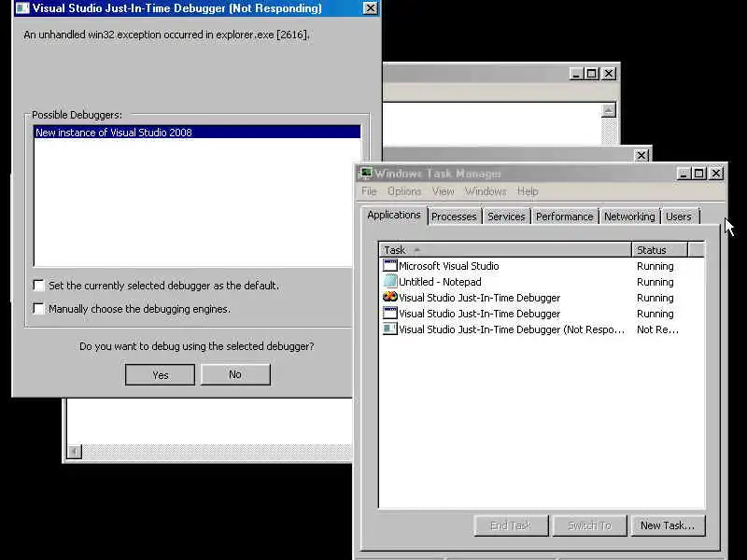
Task: Close the Windows Task Manager window
Action: pos(716,174)
